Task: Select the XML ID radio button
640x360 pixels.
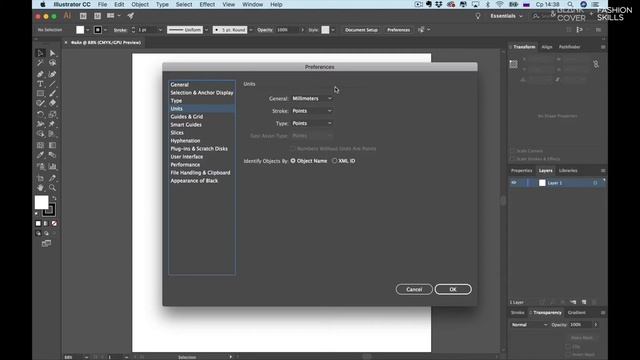Action: click(335, 161)
